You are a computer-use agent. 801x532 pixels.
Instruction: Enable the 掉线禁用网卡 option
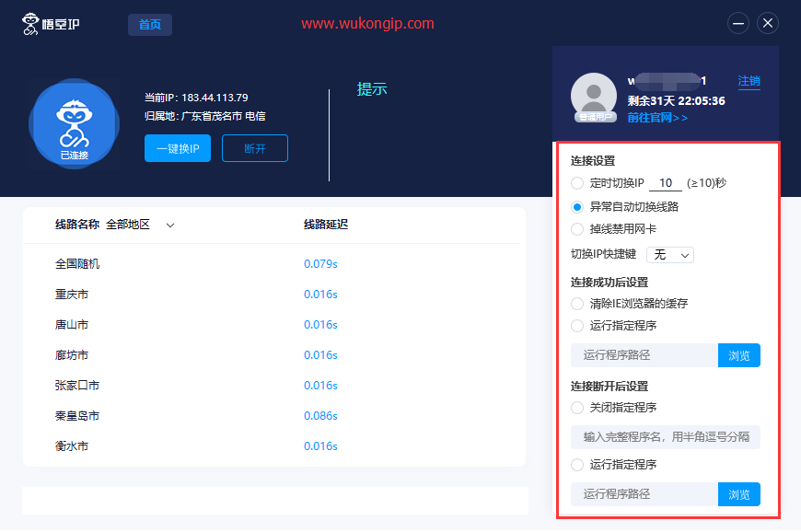pyautogui.click(x=577, y=229)
